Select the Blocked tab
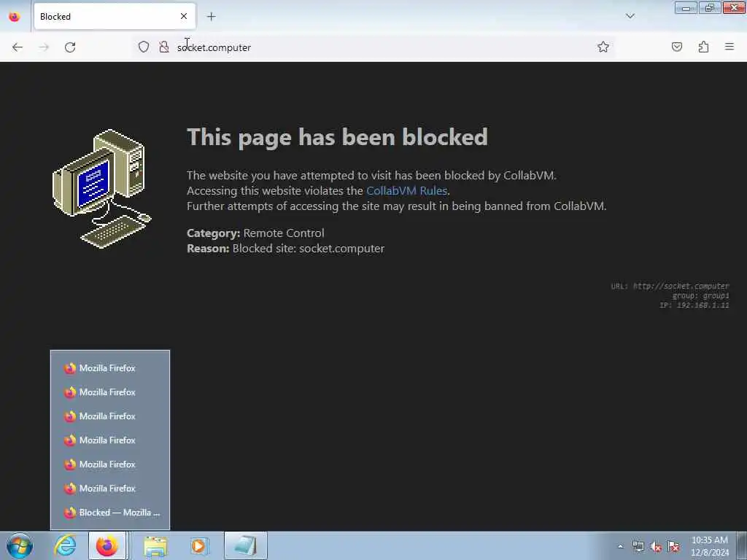 pyautogui.click(x=115, y=17)
